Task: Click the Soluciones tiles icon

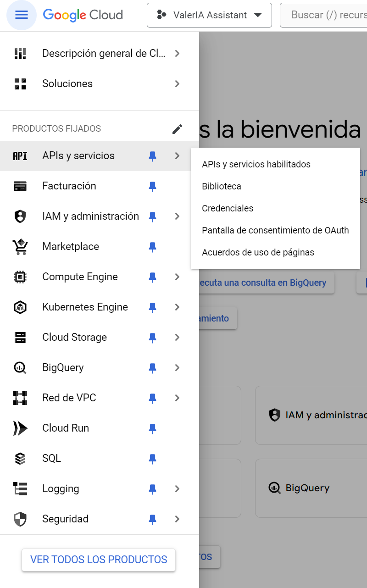Action: pos(20,84)
